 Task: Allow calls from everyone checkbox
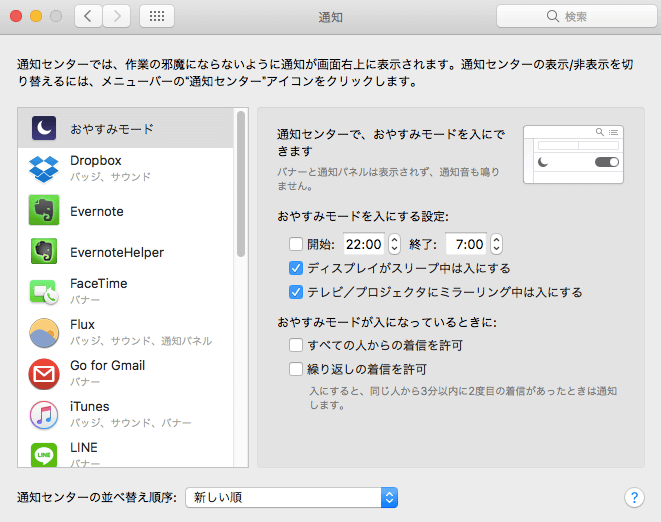tap(296, 345)
